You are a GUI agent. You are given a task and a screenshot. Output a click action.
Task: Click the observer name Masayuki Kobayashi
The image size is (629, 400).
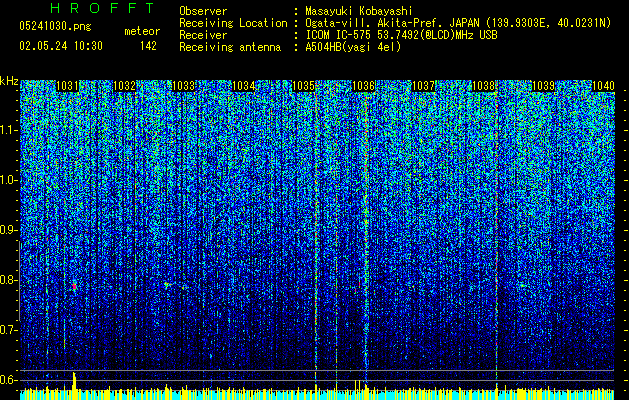click(359, 11)
